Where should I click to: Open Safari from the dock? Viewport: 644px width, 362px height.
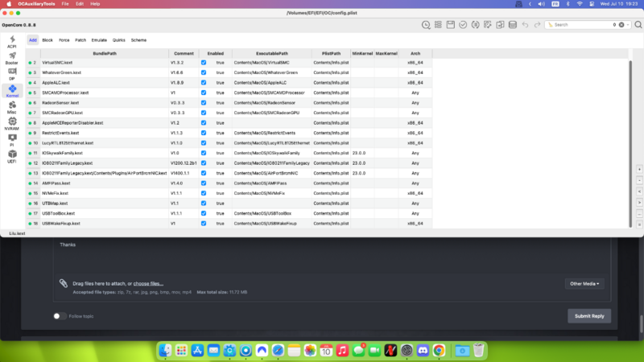278,351
